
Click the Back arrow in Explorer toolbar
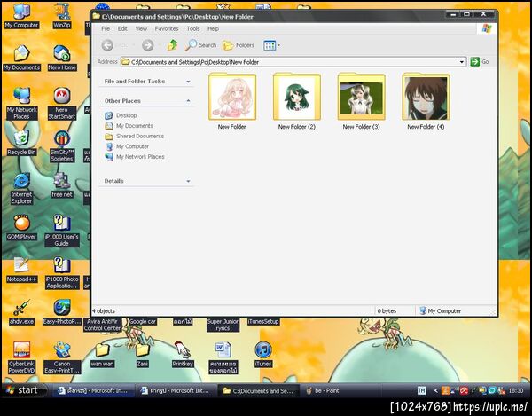click(x=107, y=45)
